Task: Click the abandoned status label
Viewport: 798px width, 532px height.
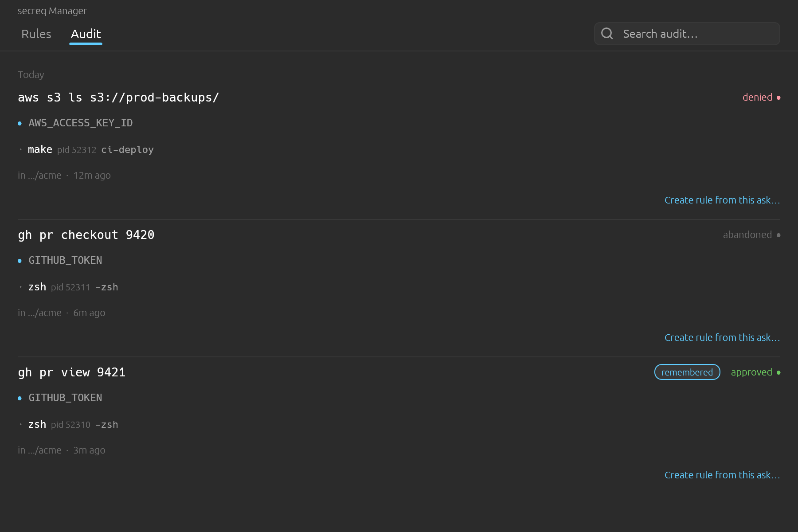Action: (747, 235)
